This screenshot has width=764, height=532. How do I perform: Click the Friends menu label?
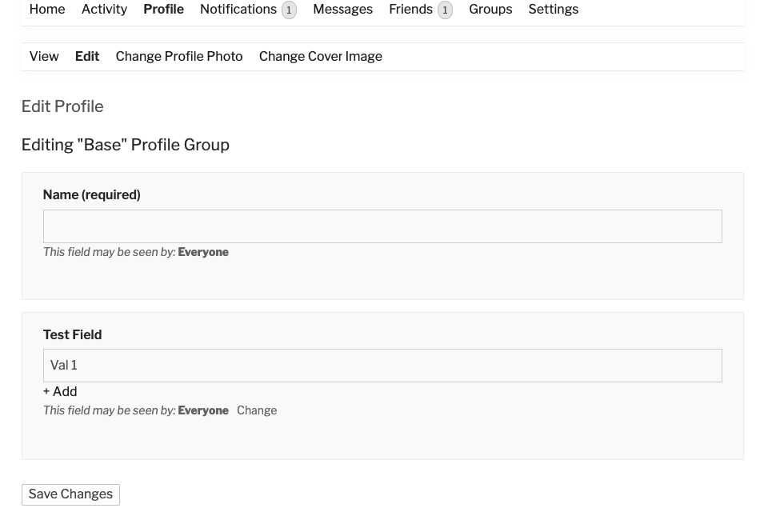coord(410,10)
